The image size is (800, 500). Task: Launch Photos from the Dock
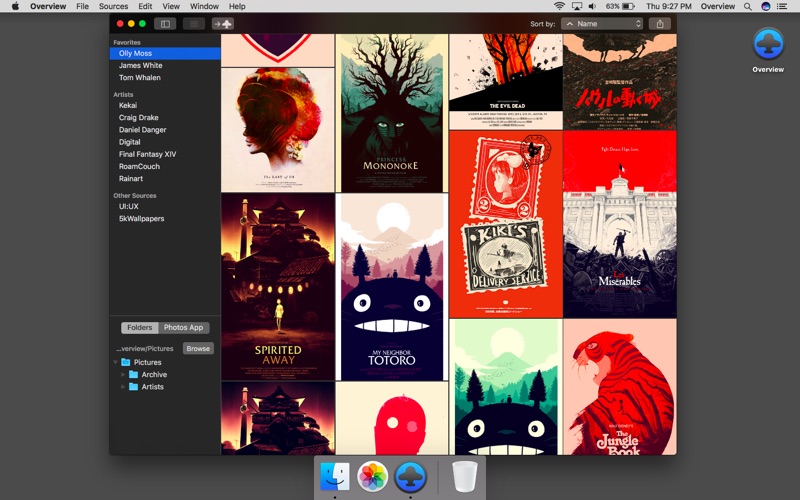[x=372, y=477]
